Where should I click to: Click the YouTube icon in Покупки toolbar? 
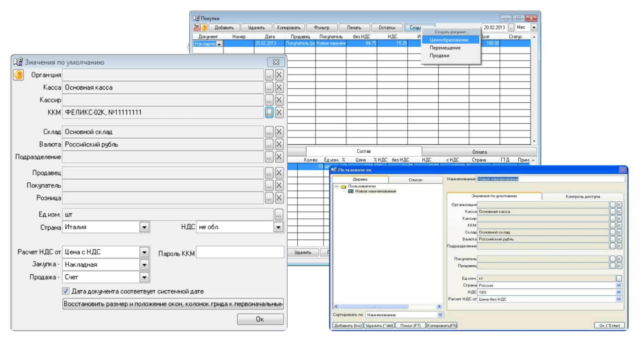tap(196, 28)
